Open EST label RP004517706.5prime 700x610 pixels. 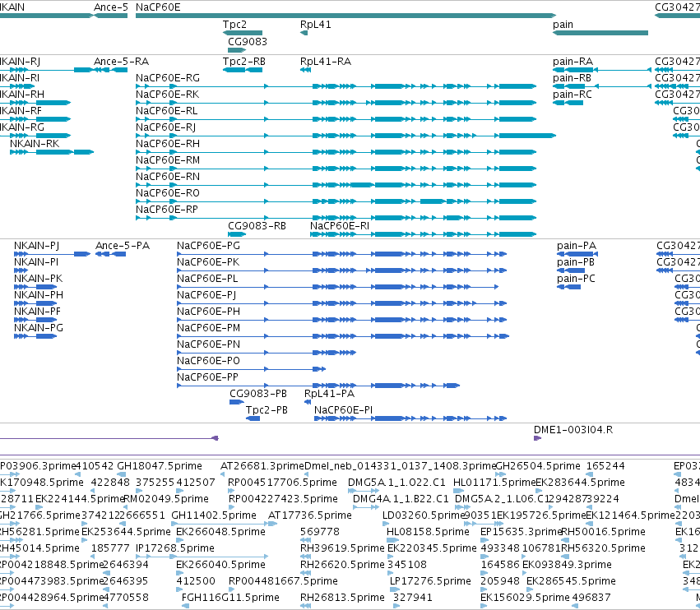point(282,483)
